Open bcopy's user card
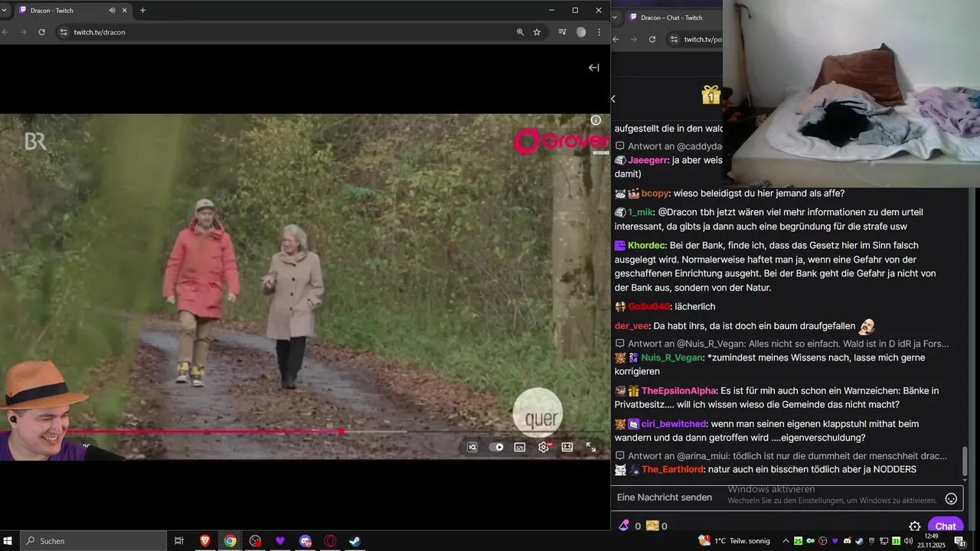This screenshot has height=551, width=980. (655, 194)
